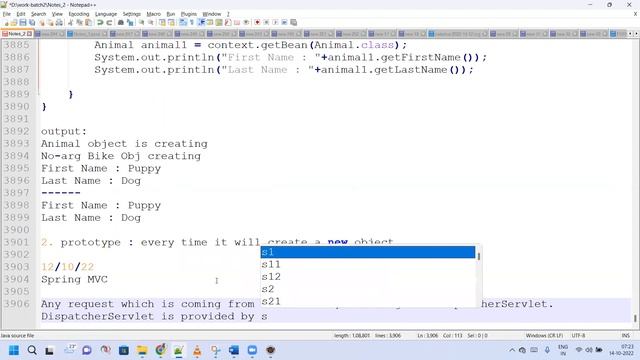Click the Replace toolbar icon
This screenshot has height=360, width=640.
click(130, 22)
